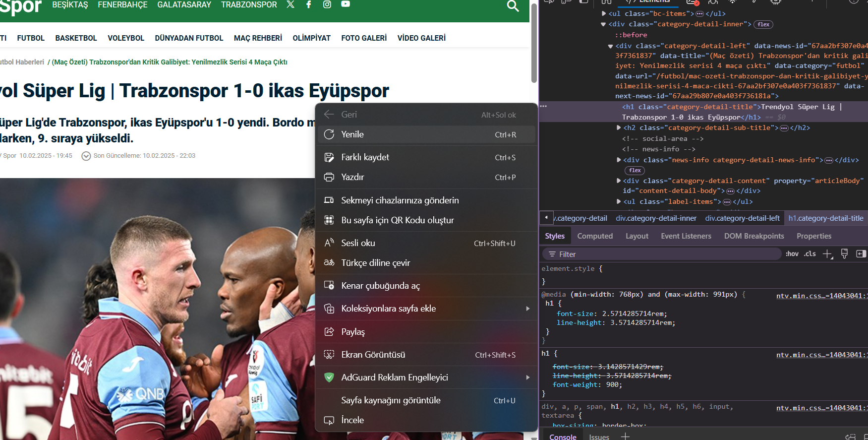Viewport: 868px width, 440px height.
Task: Open the VİDEO GALERİ section
Action: point(421,38)
